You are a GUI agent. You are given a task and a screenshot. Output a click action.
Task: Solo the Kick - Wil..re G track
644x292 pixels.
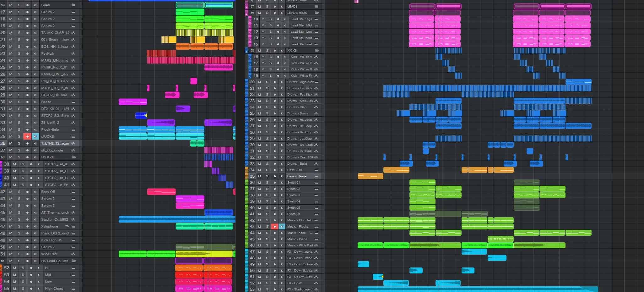point(271,69)
